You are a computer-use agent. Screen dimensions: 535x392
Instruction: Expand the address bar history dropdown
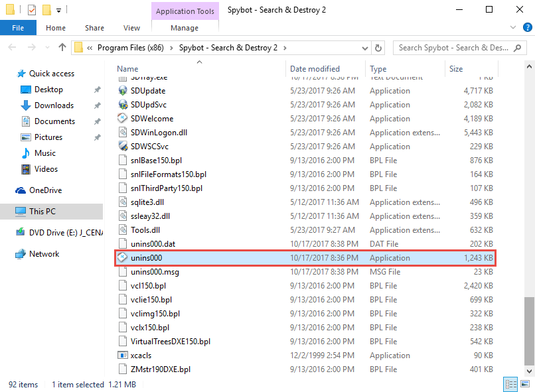point(364,48)
